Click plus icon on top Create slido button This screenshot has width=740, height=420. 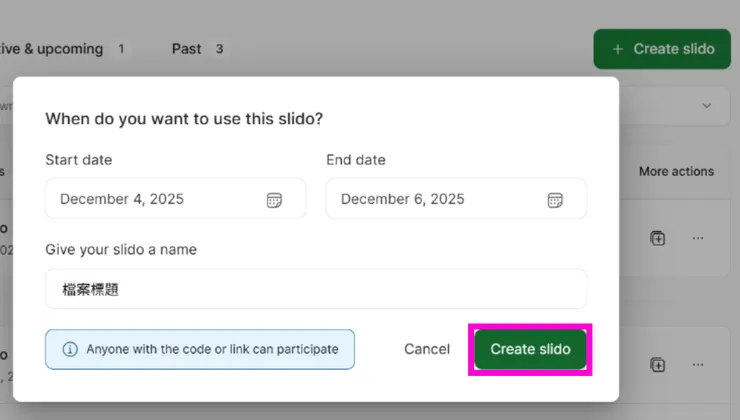[x=617, y=49]
